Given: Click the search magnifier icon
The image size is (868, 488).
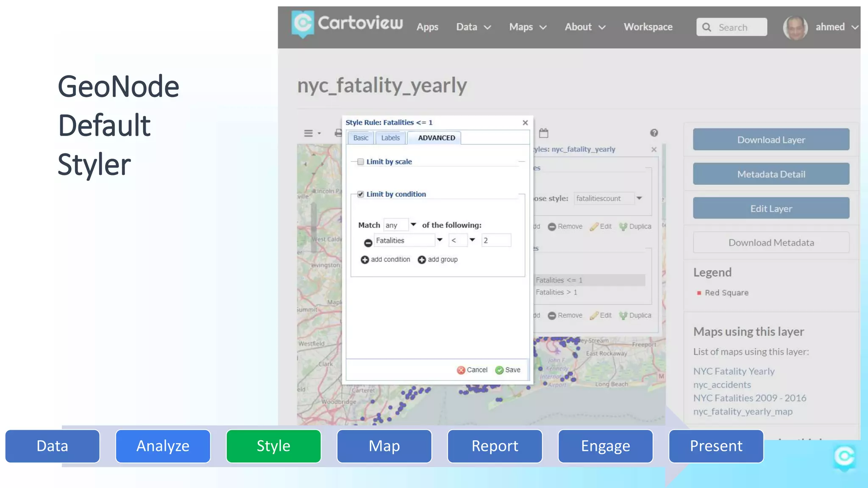Looking at the screenshot, I should point(707,27).
